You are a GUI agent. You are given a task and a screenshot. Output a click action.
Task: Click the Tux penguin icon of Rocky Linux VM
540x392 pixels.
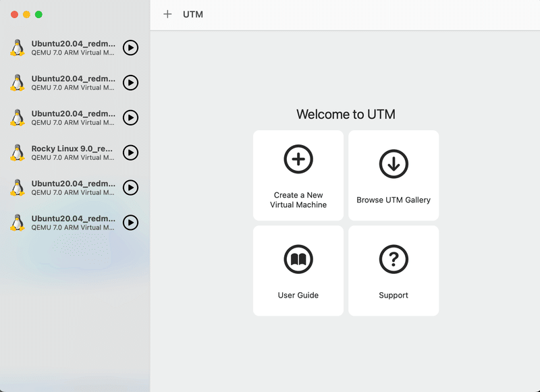(18, 152)
